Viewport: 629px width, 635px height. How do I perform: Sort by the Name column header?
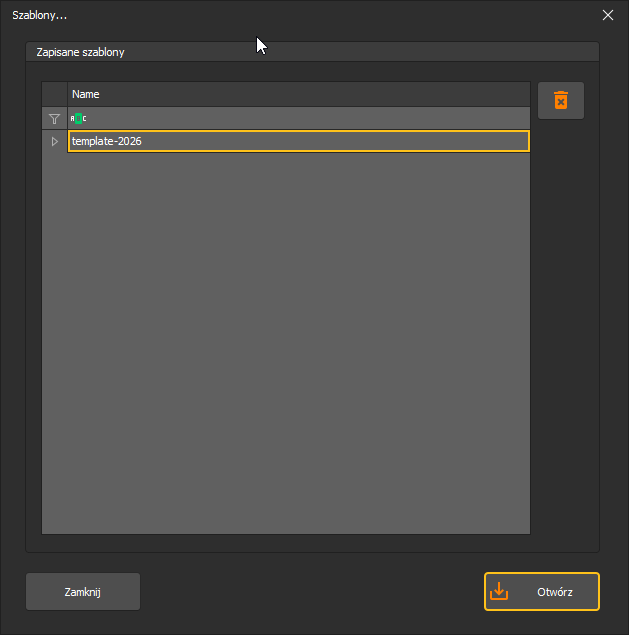[299, 94]
